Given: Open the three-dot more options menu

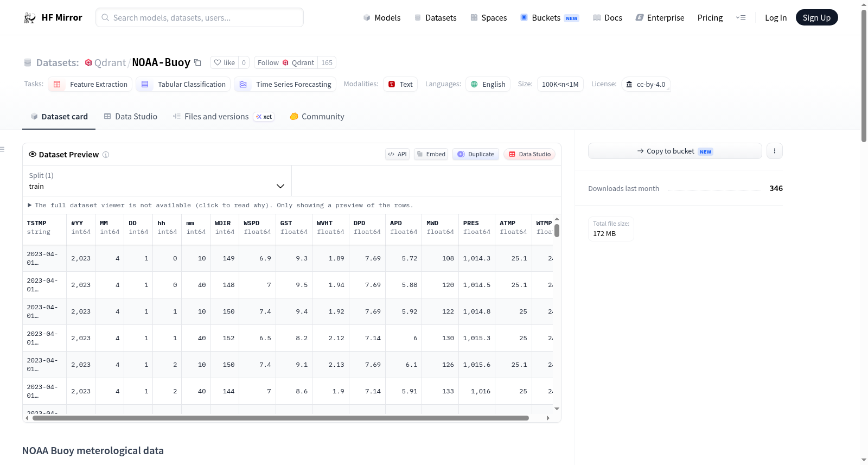Looking at the screenshot, I should coord(775,151).
